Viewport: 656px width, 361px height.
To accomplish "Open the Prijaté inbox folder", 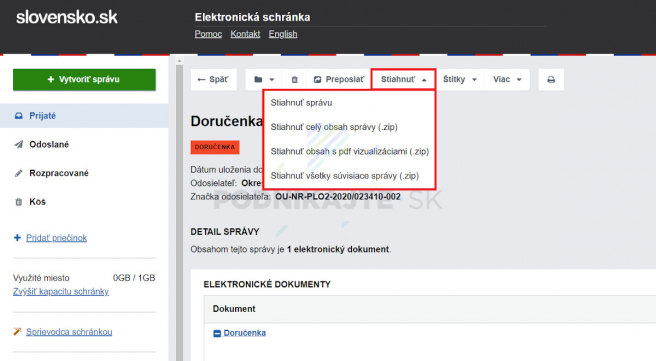I will [84, 116].
